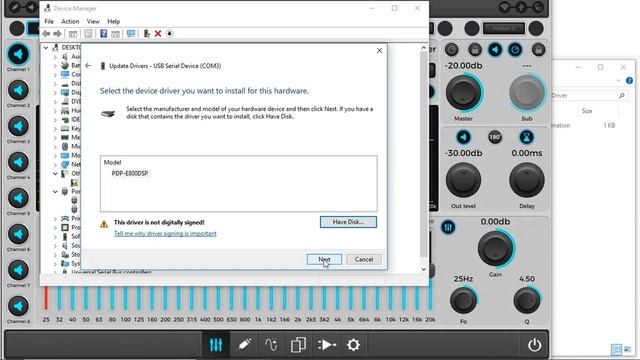The height and width of the screenshot is (360, 640).
Task: Open the waveform curve icon in bottom bar
Action: click(x=271, y=345)
